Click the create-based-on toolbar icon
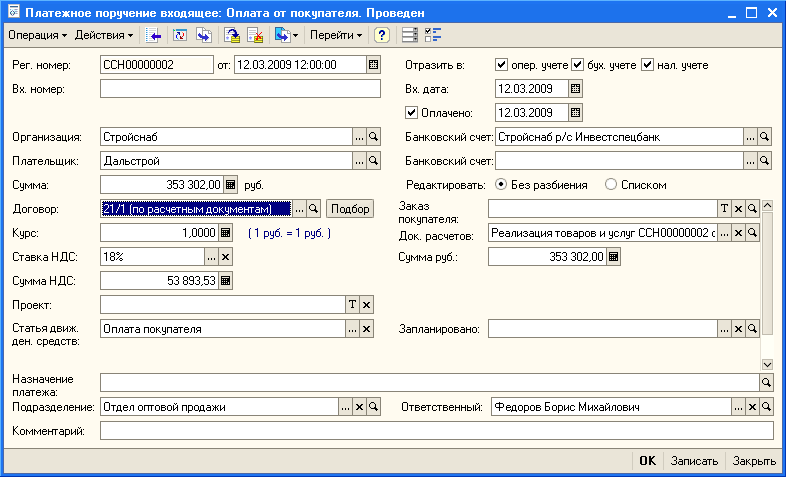This screenshot has width=786, height=477. [282, 35]
